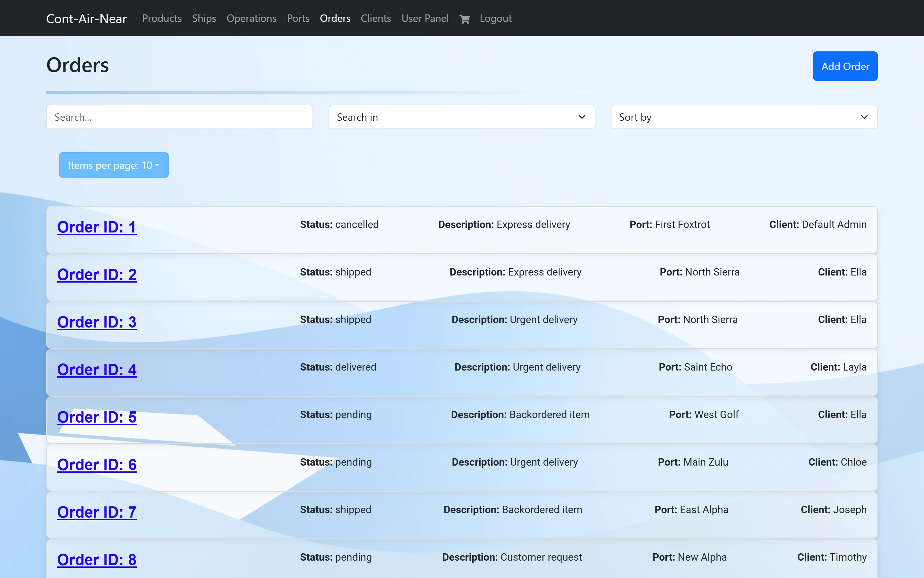Open the shopping cart icon
Screen dimensions: 924x578
click(x=464, y=19)
